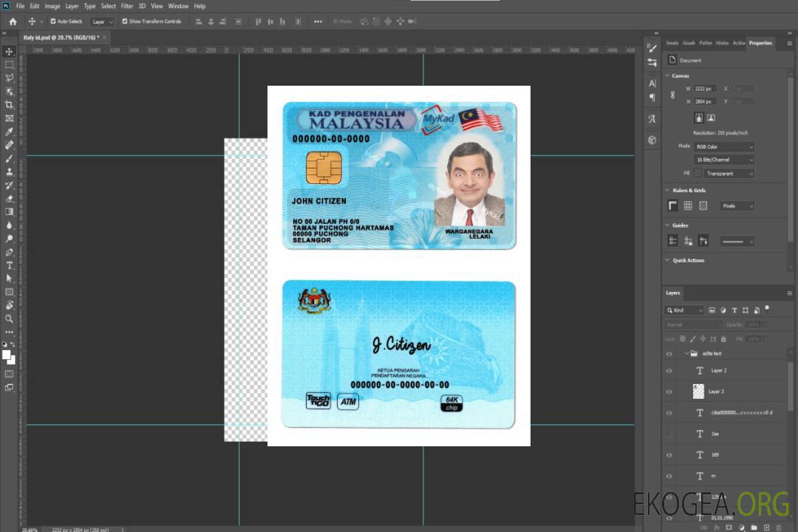Hide Layer 3 using its eye icon

point(669,392)
